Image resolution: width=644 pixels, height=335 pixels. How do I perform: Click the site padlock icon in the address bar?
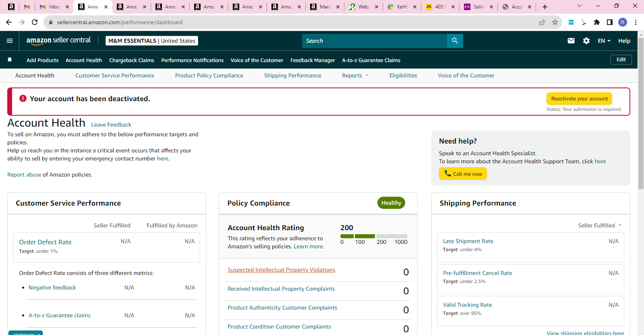click(x=51, y=22)
